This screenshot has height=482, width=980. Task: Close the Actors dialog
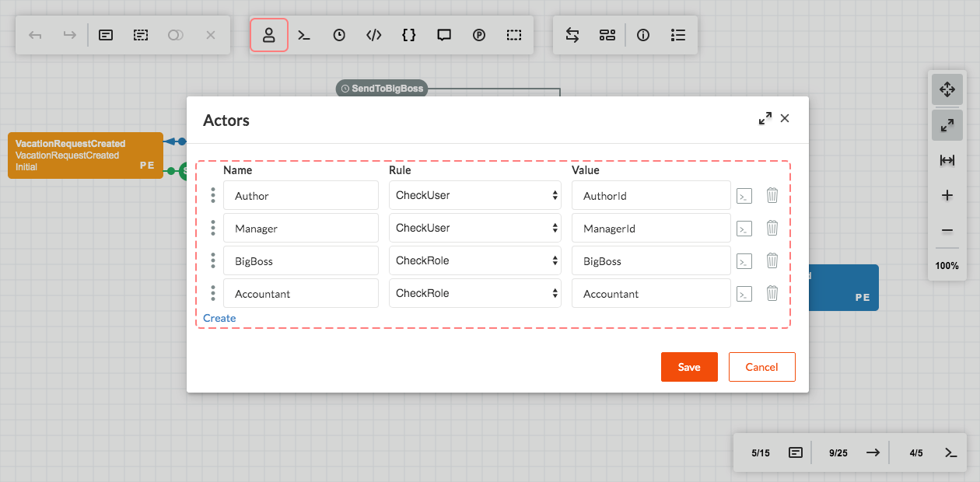click(785, 118)
